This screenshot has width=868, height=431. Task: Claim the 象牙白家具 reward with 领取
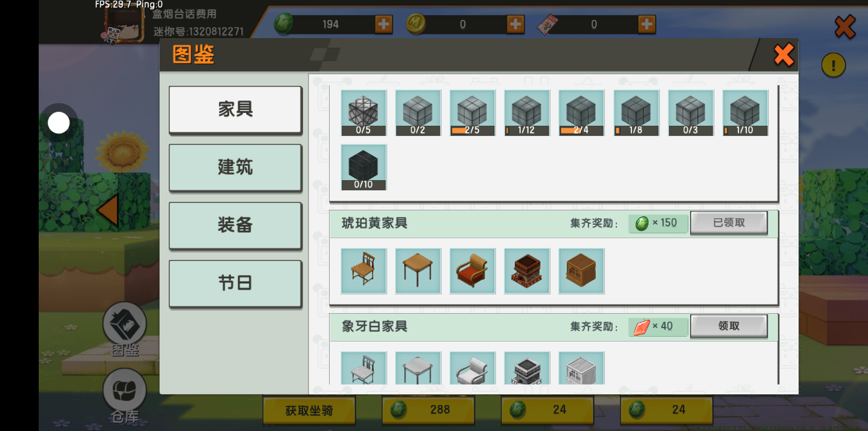(729, 326)
